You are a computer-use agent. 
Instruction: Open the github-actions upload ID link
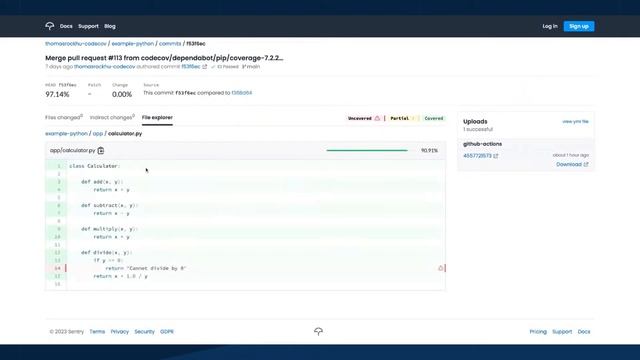click(477, 156)
